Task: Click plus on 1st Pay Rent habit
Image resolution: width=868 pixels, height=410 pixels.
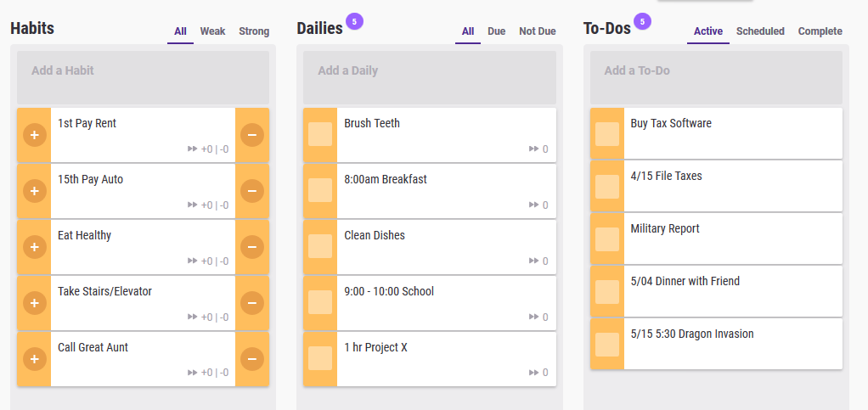Action: point(34,134)
